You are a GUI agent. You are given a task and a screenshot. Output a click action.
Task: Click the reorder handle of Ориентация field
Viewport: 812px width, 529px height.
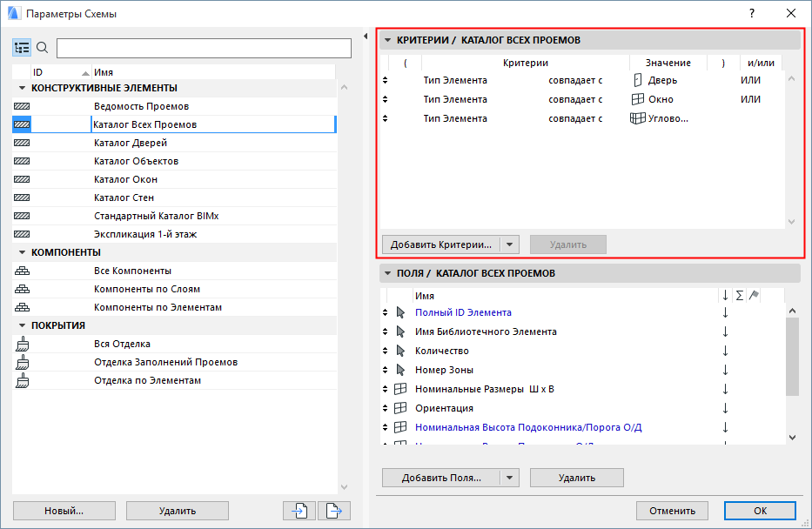pyautogui.click(x=385, y=408)
